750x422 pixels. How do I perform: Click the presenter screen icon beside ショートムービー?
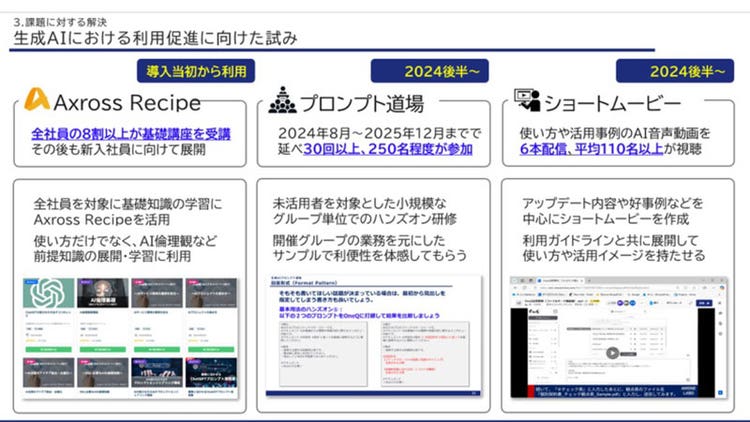tap(527, 100)
